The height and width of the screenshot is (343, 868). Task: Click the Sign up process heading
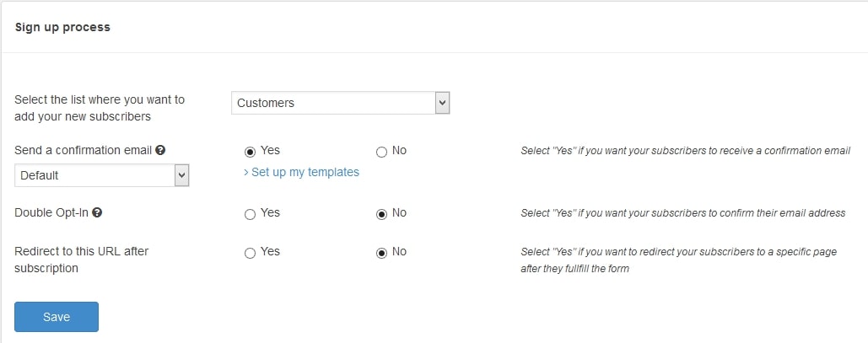pyautogui.click(x=62, y=27)
